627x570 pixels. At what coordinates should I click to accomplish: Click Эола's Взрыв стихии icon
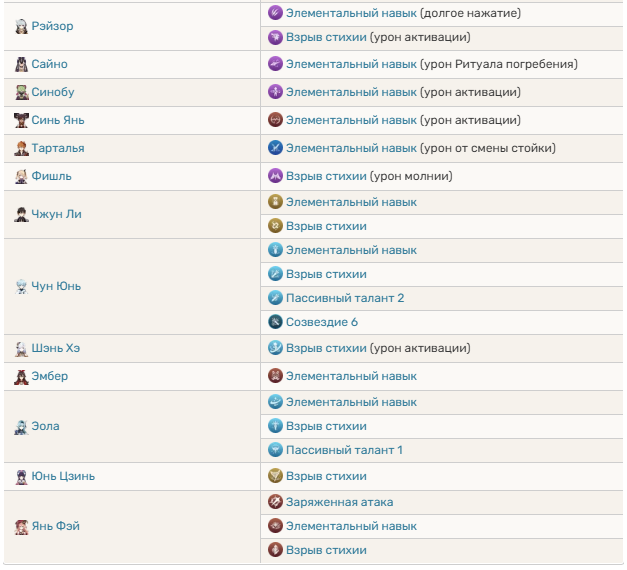275,426
